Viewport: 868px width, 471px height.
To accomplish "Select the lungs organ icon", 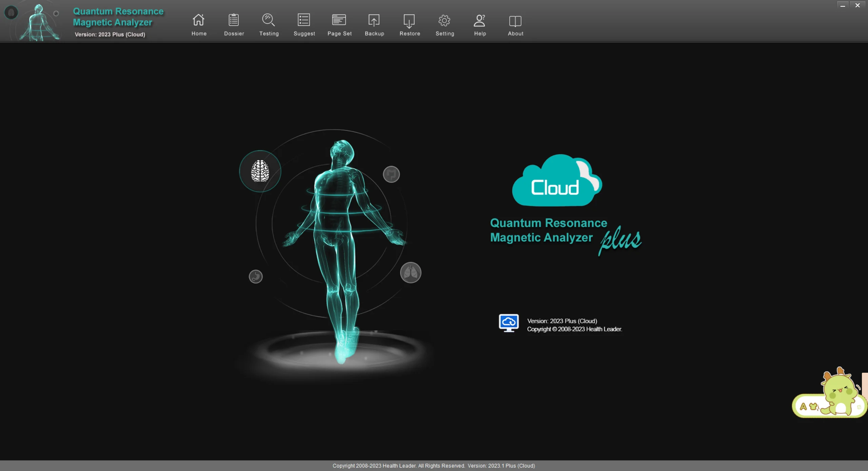I will pos(411,273).
